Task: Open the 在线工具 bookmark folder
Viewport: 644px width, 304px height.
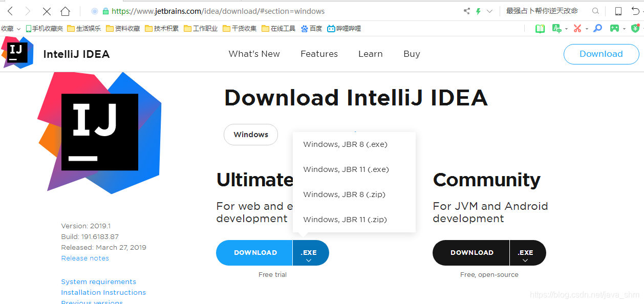Action: coord(278,29)
